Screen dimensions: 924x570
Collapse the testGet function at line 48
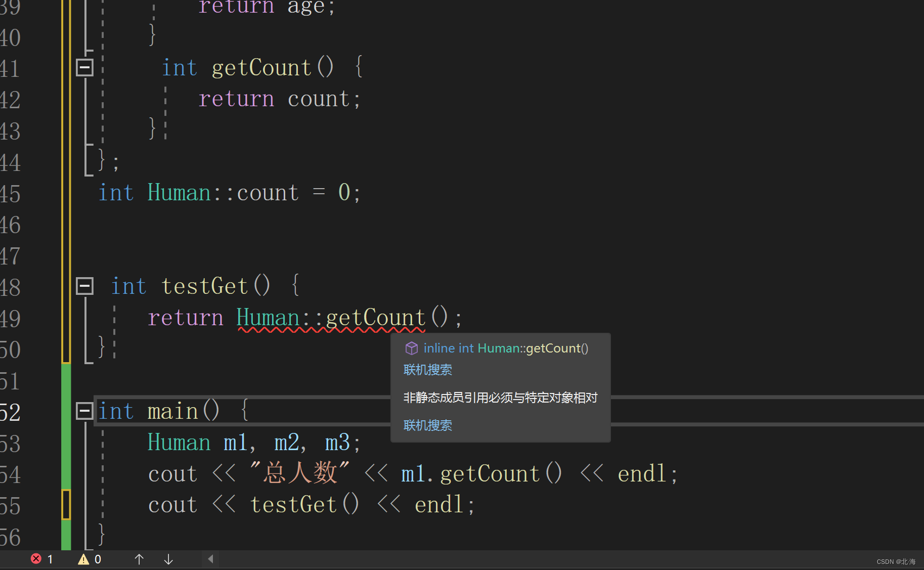pyautogui.click(x=84, y=286)
